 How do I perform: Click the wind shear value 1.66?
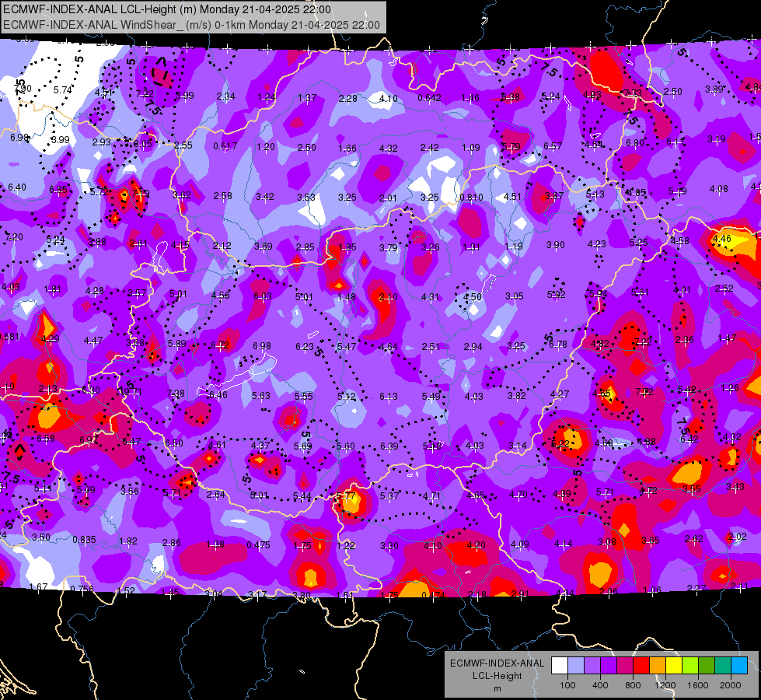347,148
